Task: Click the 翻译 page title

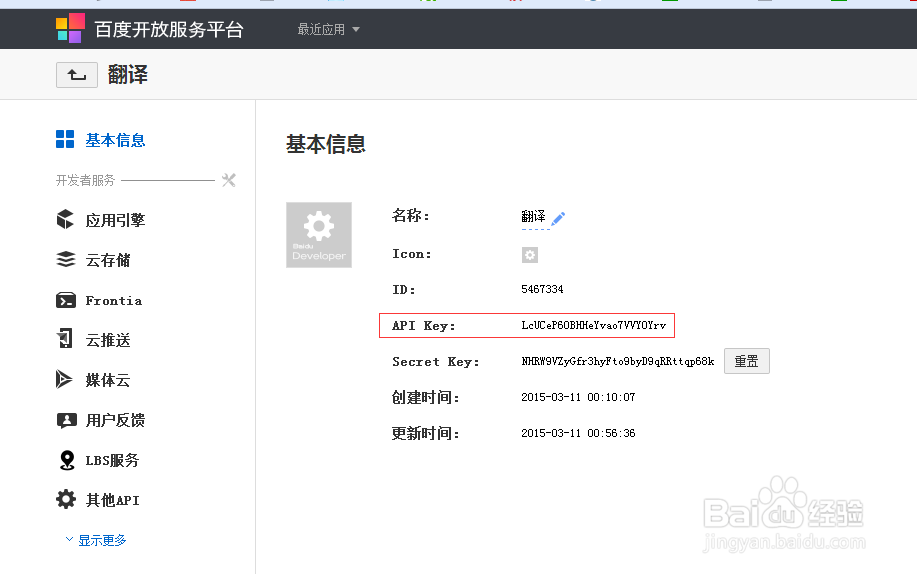Action: click(127, 75)
